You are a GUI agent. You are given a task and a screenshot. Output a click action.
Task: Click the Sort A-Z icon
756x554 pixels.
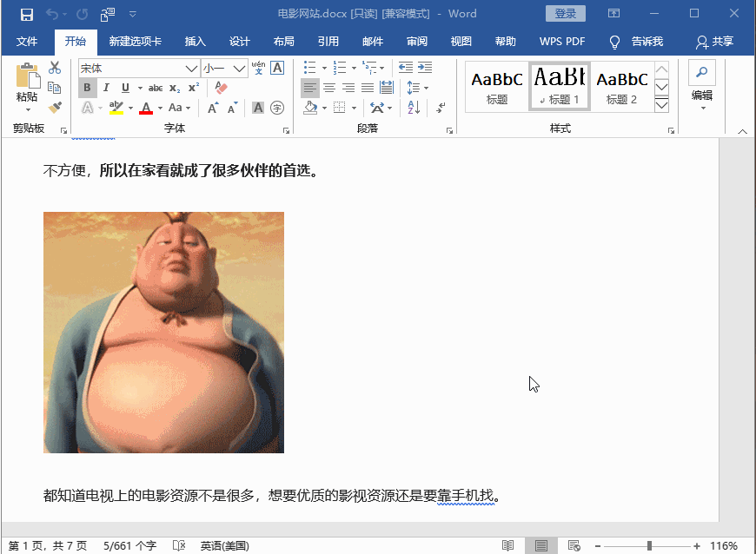pos(414,108)
